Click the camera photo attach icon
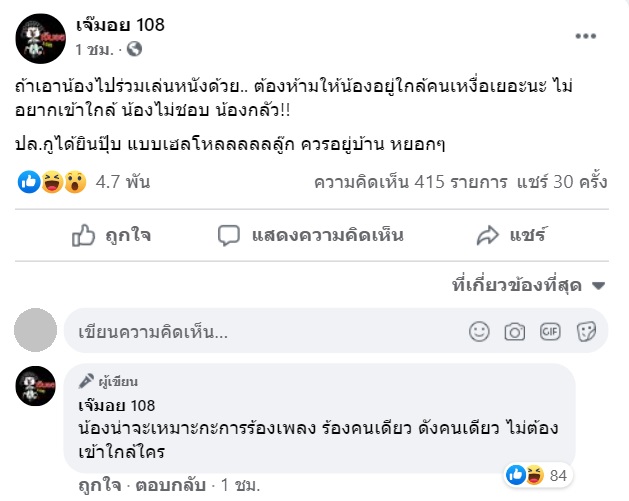 pos(515,331)
